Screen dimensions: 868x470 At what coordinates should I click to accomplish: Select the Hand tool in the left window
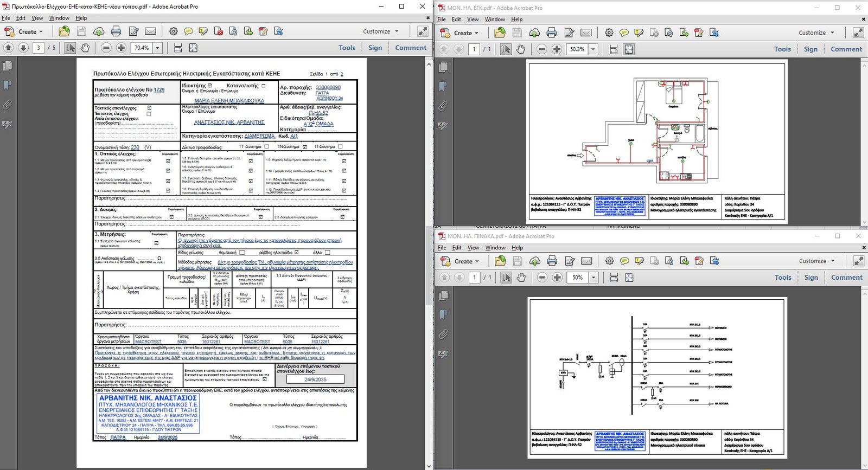click(85, 48)
